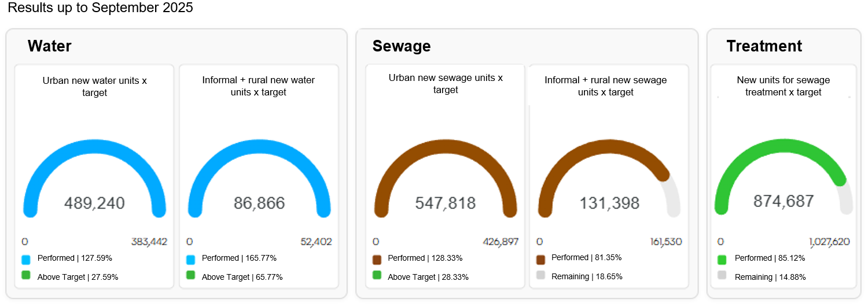Click the 489,240 gauge value
868x307 pixels.
coord(94,203)
